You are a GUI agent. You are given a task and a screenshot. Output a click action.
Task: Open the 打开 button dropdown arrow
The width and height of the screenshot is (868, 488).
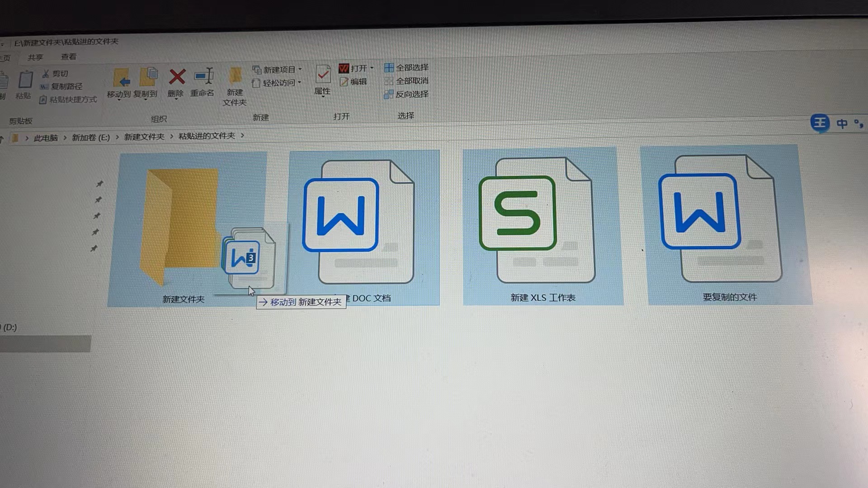[x=372, y=68]
